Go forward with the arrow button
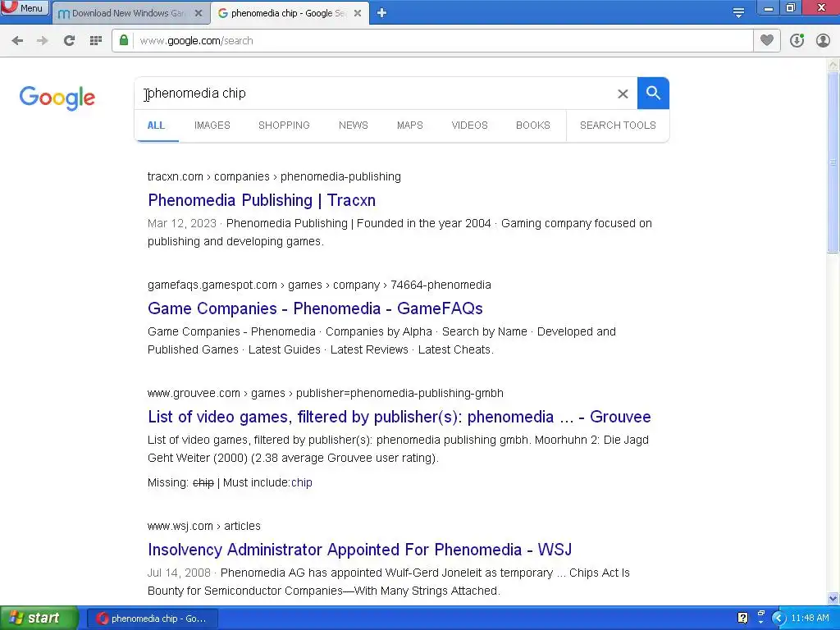Image resolution: width=840 pixels, height=630 pixels. coord(43,41)
